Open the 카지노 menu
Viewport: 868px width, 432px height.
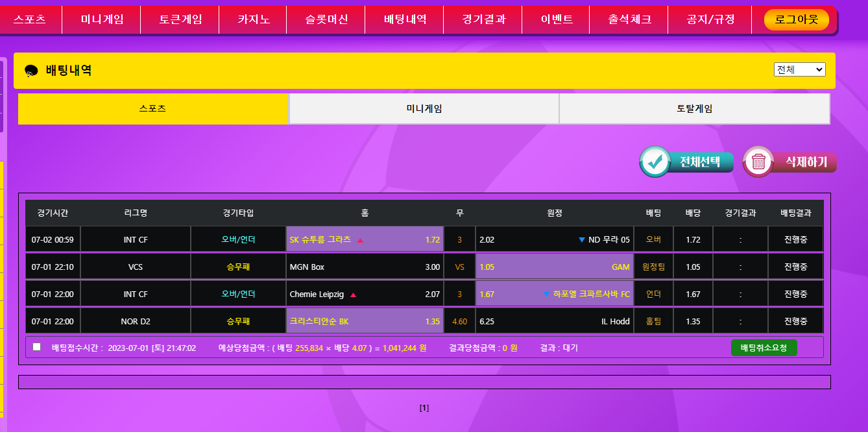pyautogui.click(x=254, y=19)
